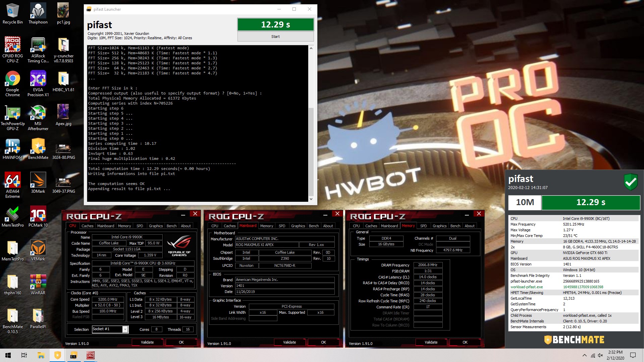The image size is (644, 362).
Task: Switch to Caches tab in first CPU-Z window
Action: coord(88,226)
